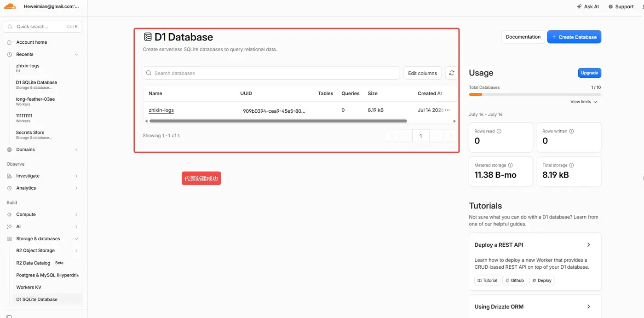Open the zhixin-logs database link
Screen dimensions: 644x318
pyautogui.click(x=161, y=110)
